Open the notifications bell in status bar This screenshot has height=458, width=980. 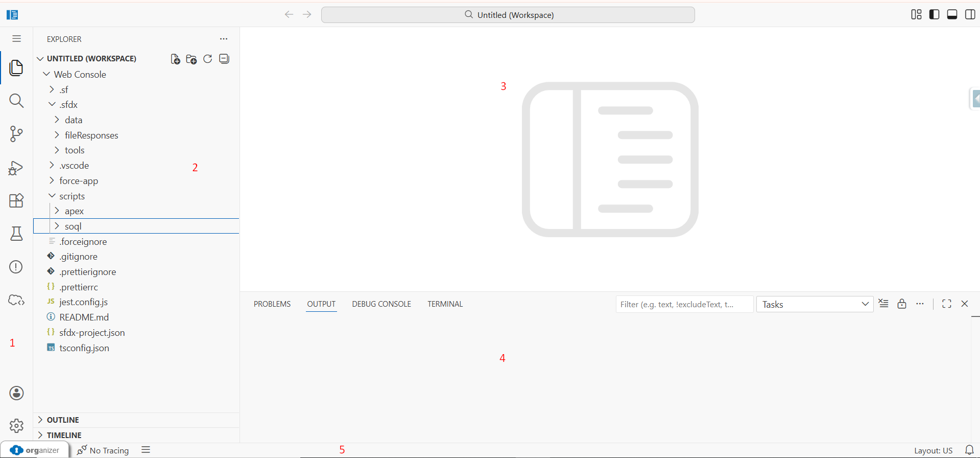point(969,450)
